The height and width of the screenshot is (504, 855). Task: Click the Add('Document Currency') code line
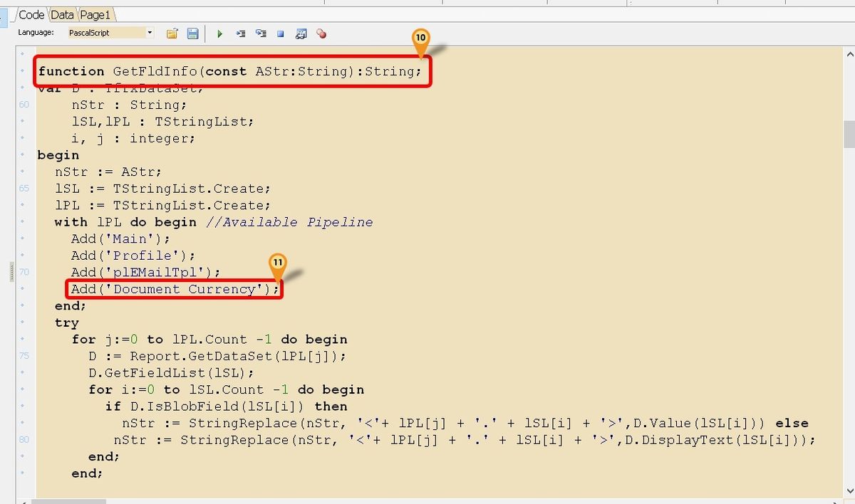tap(175, 289)
